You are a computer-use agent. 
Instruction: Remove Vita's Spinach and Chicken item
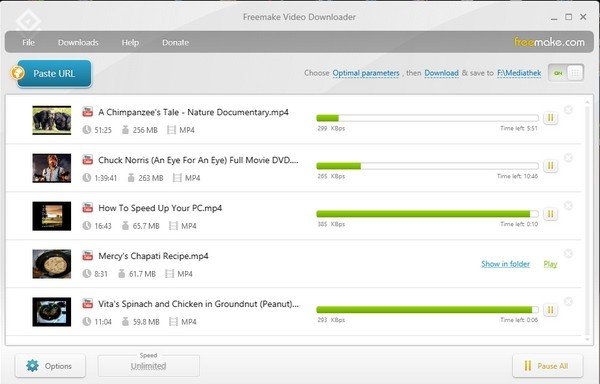tap(568, 302)
